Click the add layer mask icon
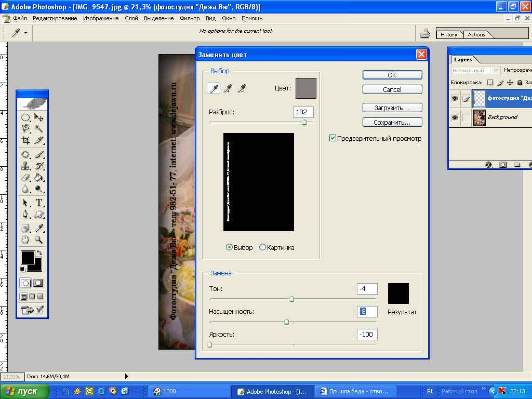The height and width of the screenshot is (399, 532). 503,165
